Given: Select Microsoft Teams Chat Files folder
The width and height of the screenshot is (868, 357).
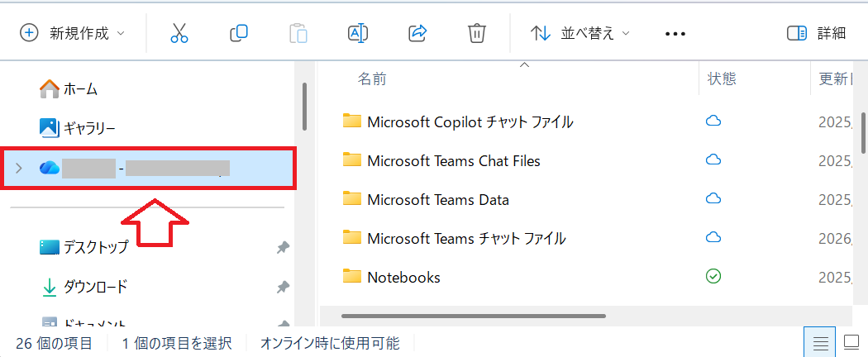Looking at the screenshot, I should coord(454,161).
